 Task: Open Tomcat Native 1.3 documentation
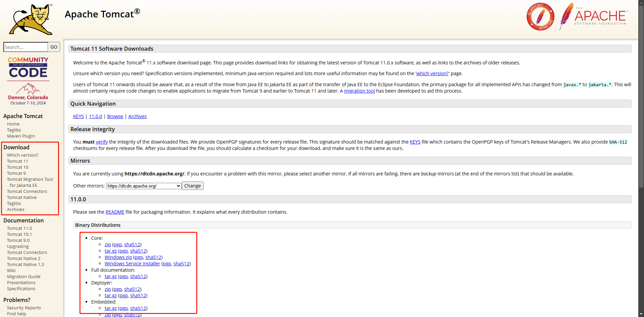point(25,265)
